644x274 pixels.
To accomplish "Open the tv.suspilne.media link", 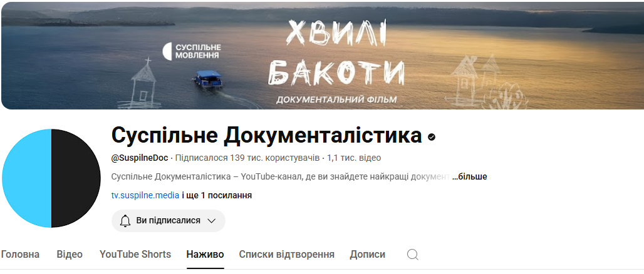I will tap(145, 196).
